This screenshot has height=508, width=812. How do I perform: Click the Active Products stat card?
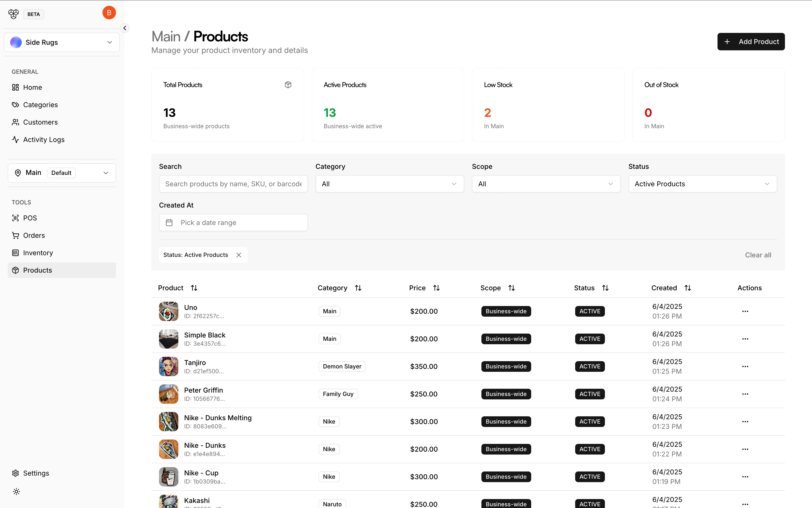coord(388,105)
